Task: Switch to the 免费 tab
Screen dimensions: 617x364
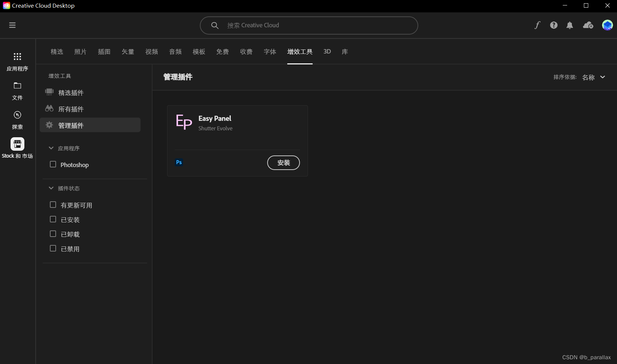Action: [x=222, y=52]
